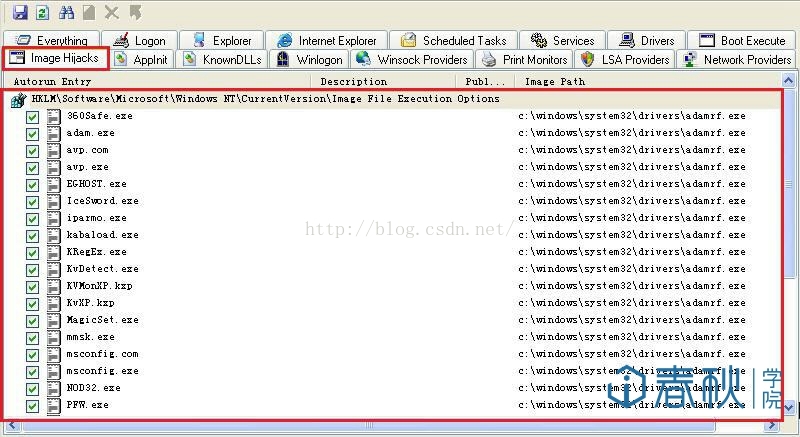Open the AppInit tab

pos(141,60)
